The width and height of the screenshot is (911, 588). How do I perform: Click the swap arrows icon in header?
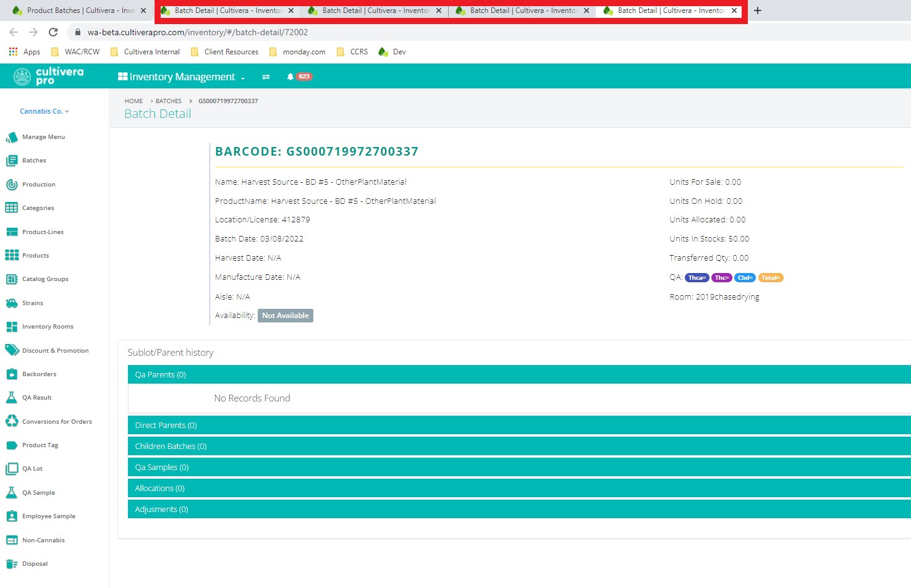point(266,77)
